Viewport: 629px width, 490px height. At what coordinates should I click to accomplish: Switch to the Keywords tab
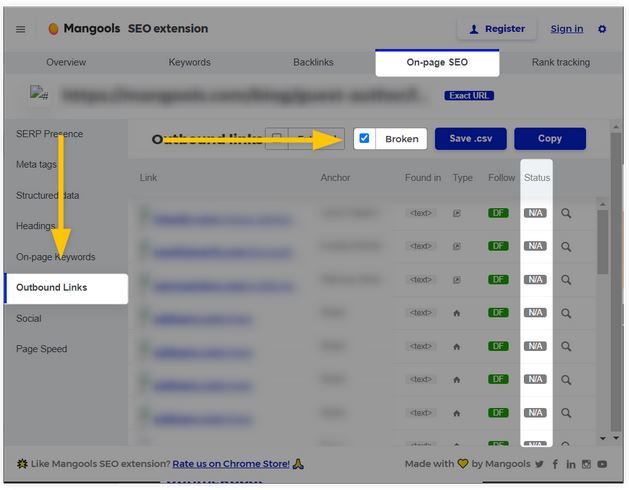click(189, 62)
